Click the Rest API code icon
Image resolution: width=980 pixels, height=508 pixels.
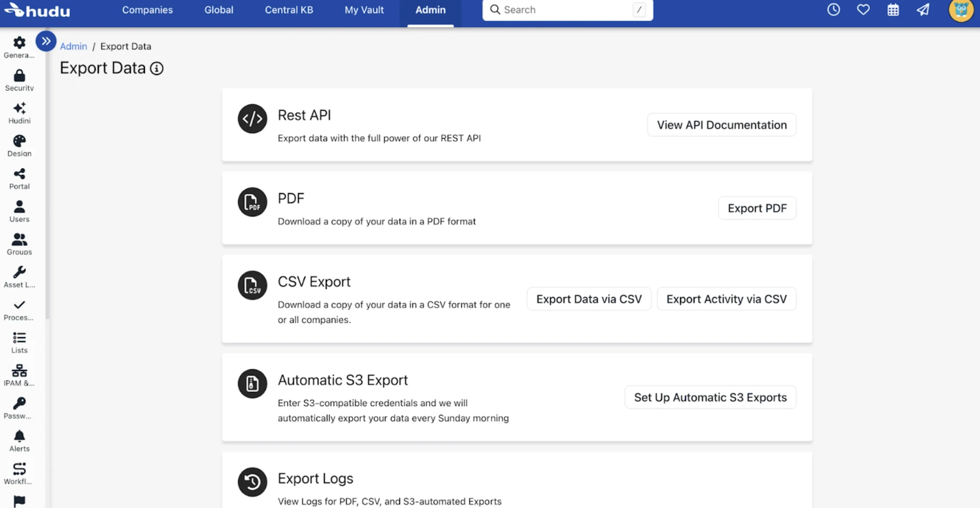pos(252,119)
